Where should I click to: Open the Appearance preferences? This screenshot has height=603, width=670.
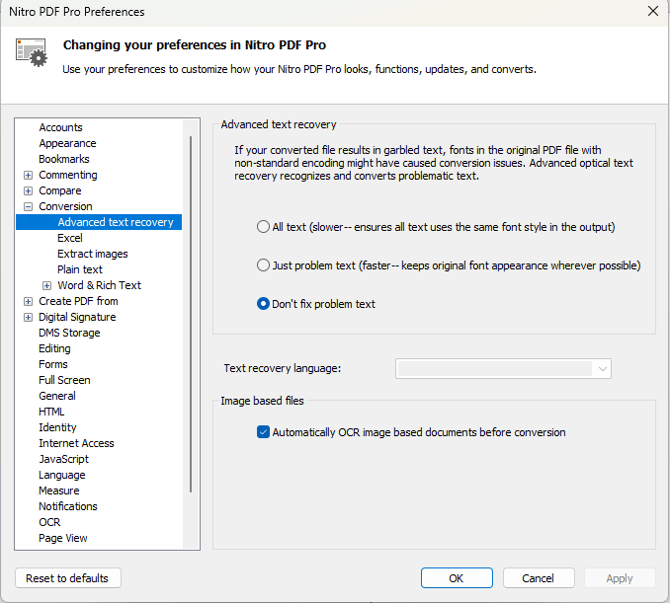pos(67,143)
